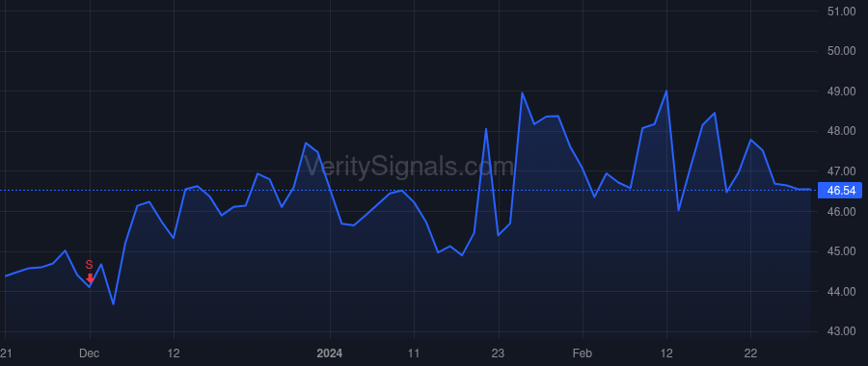
Task: Click the 50.00 price axis label
Action: pyautogui.click(x=841, y=51)
